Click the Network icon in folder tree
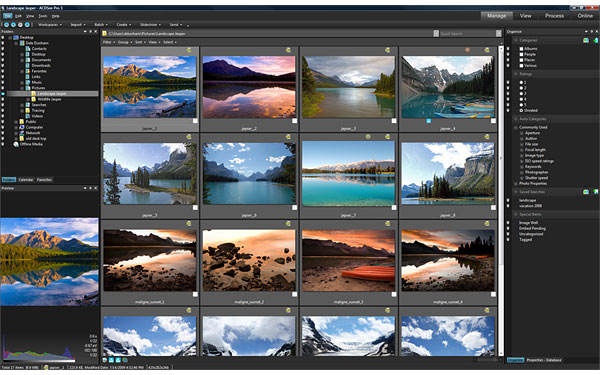Viewport: 600px width, 375px height. (x=22, y=133)
